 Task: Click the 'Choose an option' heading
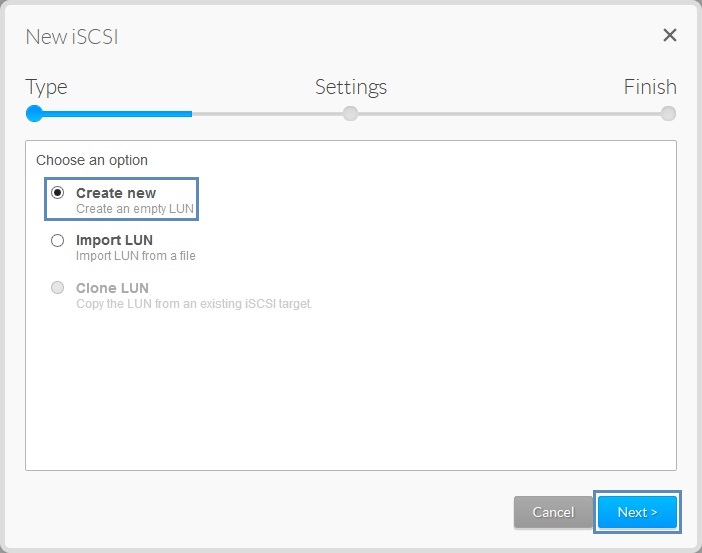(x=92, y=160)
